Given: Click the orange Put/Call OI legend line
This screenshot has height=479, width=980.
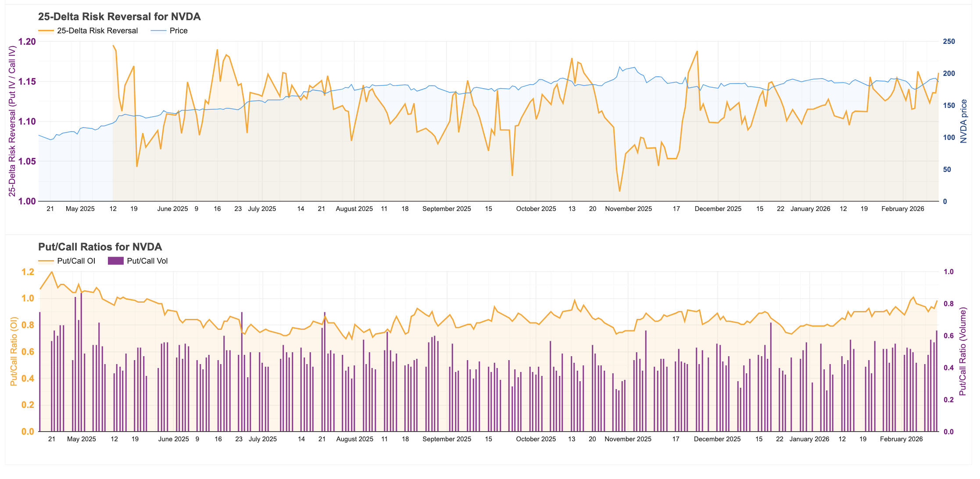Looking at the screenshot, I should (x=46, y=261).
